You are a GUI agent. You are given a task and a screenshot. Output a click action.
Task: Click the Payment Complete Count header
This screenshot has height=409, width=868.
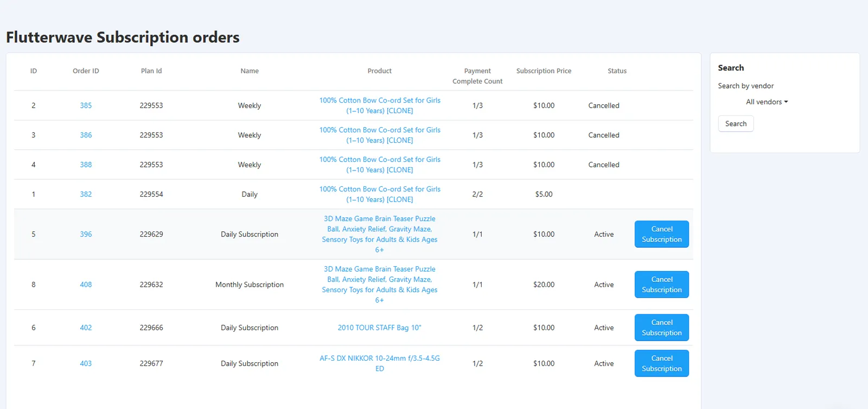click(x=477, y=76)
